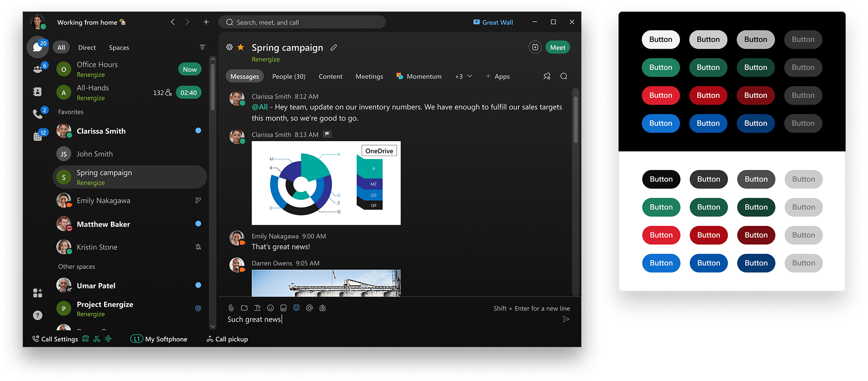Click the green Meet button
Image resolution: width=868 pixels, height=381 pixels.
coord(558,48)
